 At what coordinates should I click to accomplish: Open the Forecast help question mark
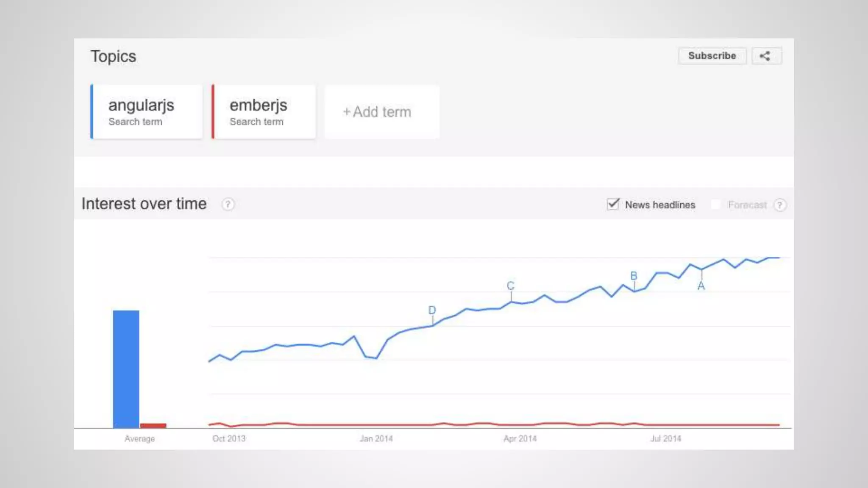point(780,205)
